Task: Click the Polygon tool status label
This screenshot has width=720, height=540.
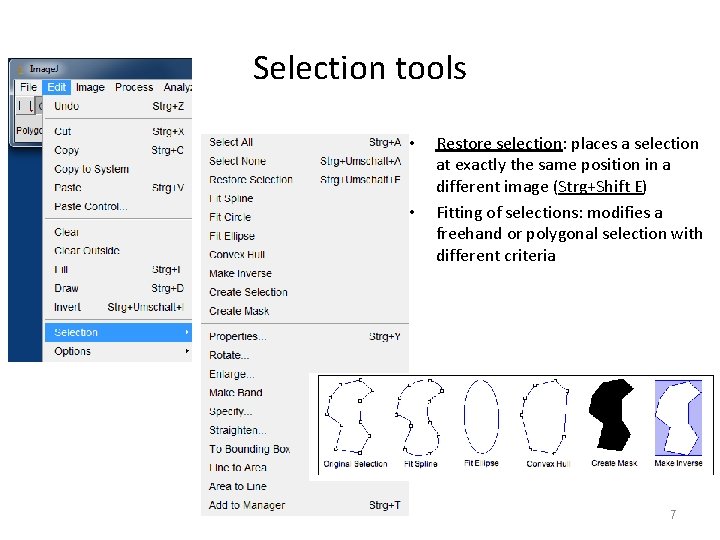Action: (x=28, y=131)
